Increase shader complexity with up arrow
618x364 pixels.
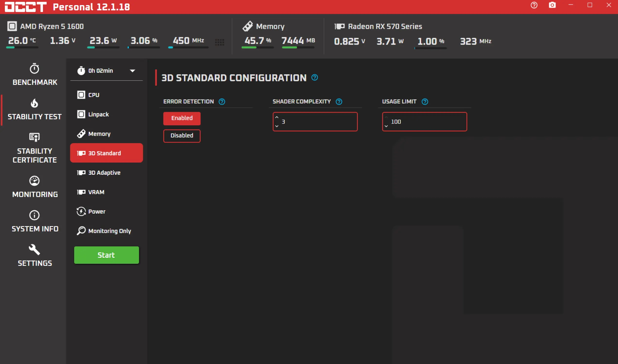pos(277,117)
